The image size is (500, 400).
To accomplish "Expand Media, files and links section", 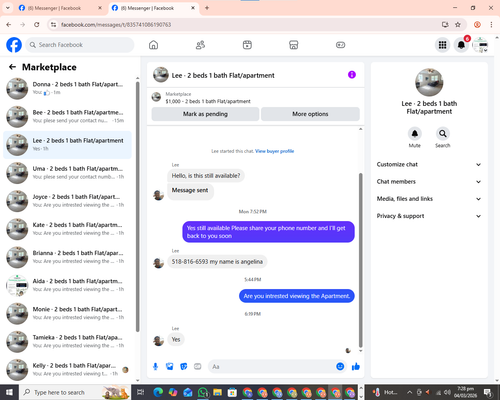I will (x=429, y=199).
